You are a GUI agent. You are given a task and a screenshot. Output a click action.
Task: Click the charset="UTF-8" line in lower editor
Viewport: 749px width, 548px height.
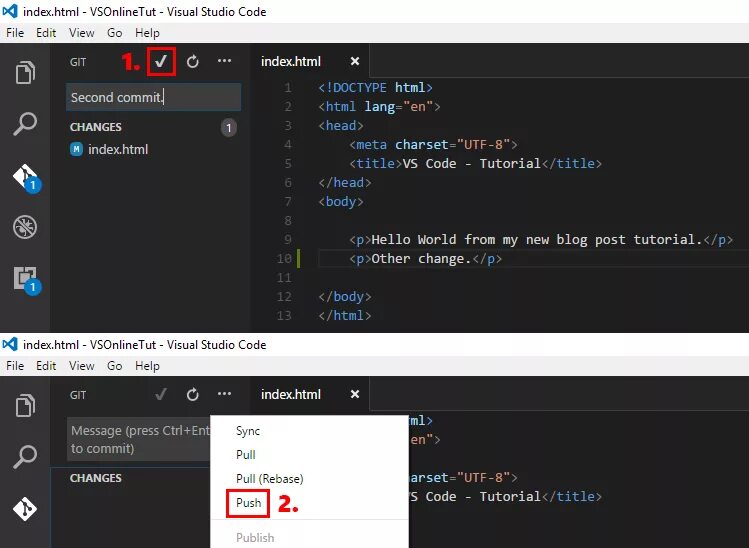463,477
